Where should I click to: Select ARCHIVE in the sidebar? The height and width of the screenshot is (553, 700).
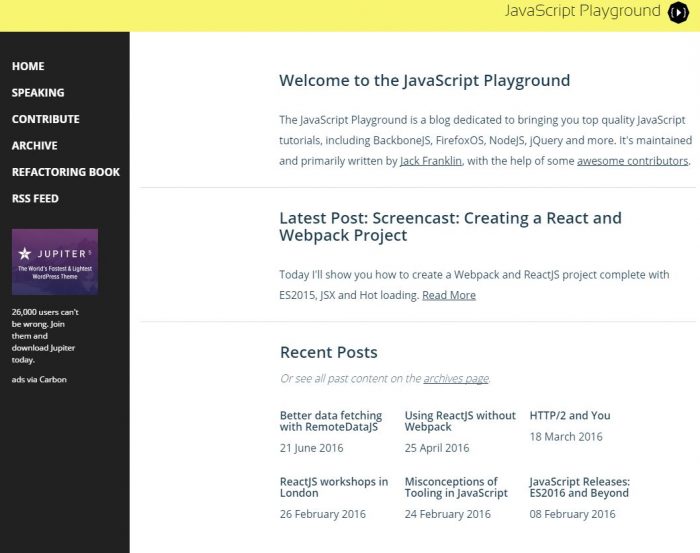click(34, 146)
